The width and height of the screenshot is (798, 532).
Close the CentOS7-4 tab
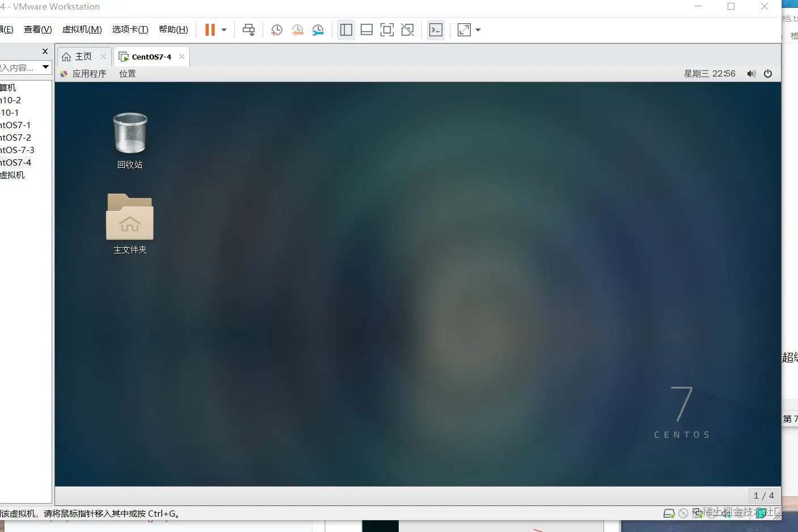tap(181, 57)
